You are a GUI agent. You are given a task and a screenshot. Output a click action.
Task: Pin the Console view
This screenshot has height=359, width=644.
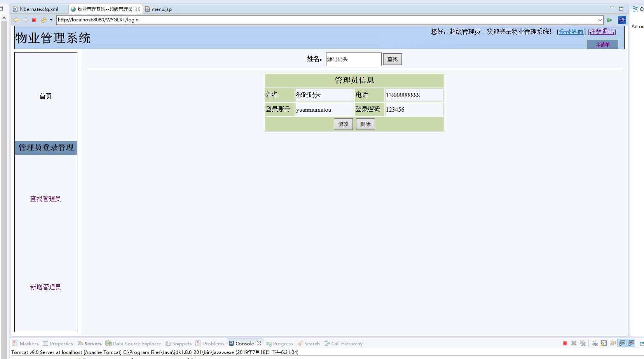622,343
